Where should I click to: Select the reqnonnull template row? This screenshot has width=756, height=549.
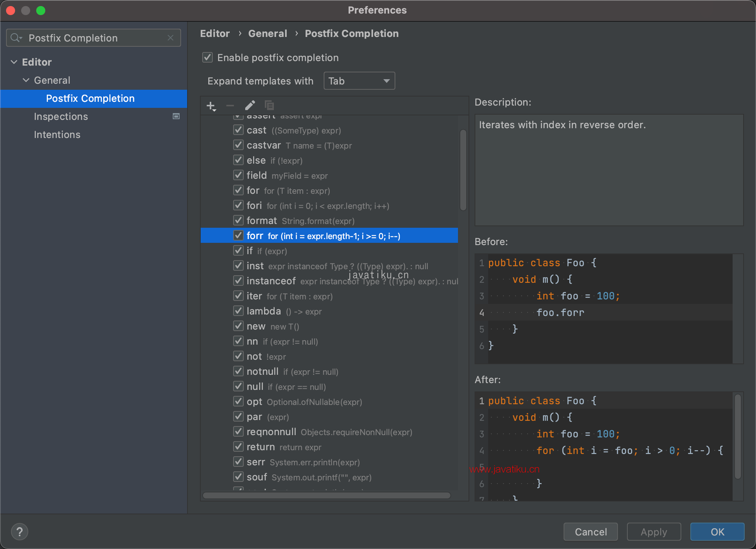[329, 432]
